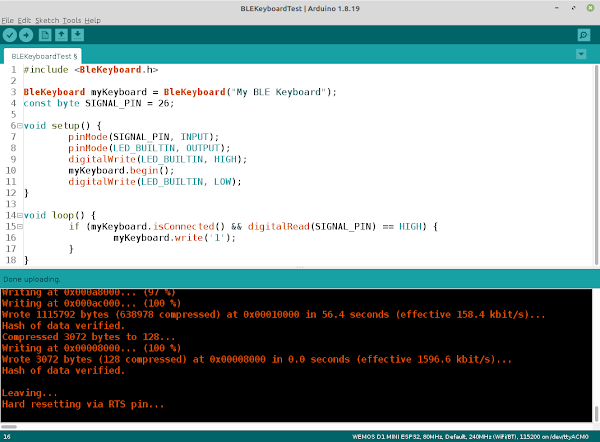The height and width of the screenshot is (442, 600).
Task: Click the pinMode(LED_BUILTIN, OUTPUT) line
Action: 149,148
